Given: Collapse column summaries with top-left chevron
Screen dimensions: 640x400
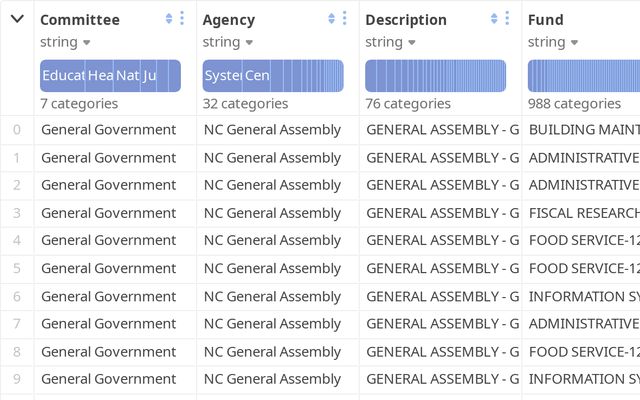Looking at the screenshot, I should (17, 19).
